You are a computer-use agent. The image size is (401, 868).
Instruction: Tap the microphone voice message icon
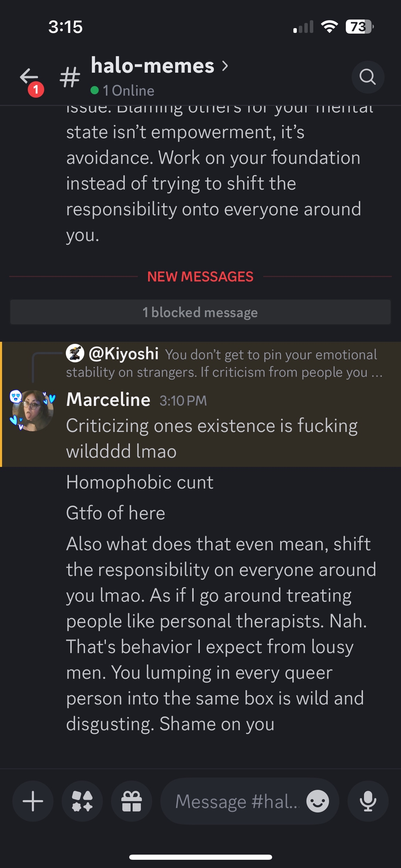click(x=368, y=801)
